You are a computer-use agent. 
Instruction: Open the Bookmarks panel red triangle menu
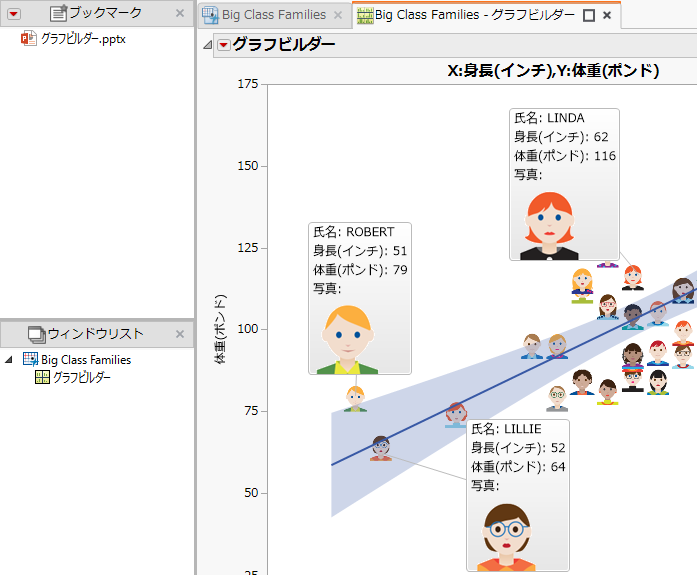click(14, 14)
